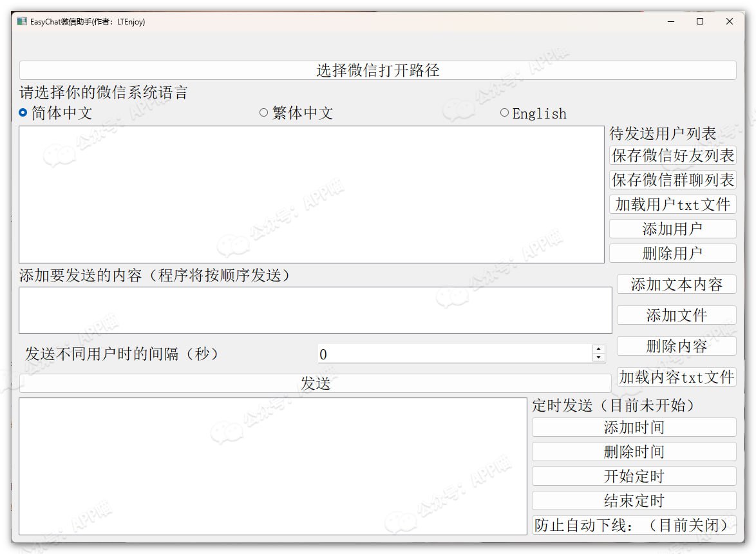Screen dimensions: 756x554
Task: Click the interval seconds input field
Action: [454, 354]
